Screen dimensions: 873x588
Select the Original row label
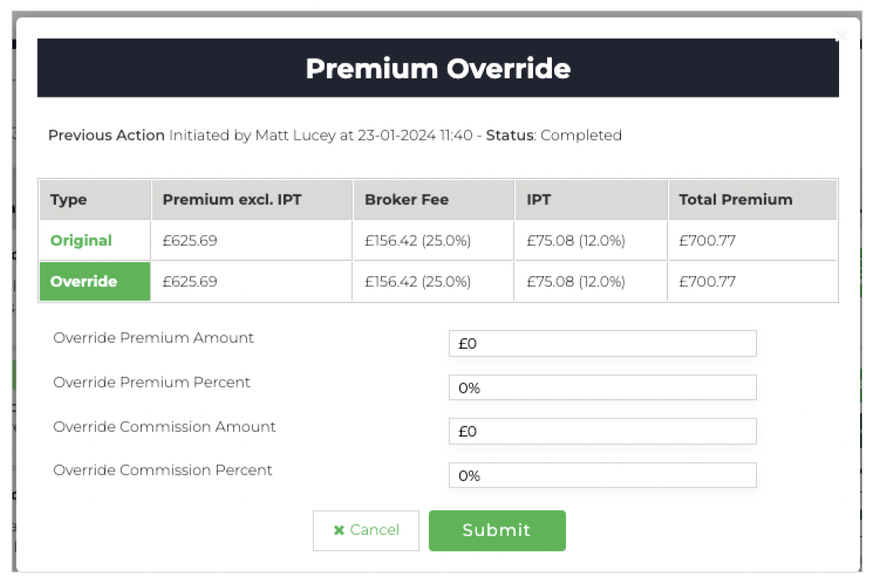coord(81,241)
